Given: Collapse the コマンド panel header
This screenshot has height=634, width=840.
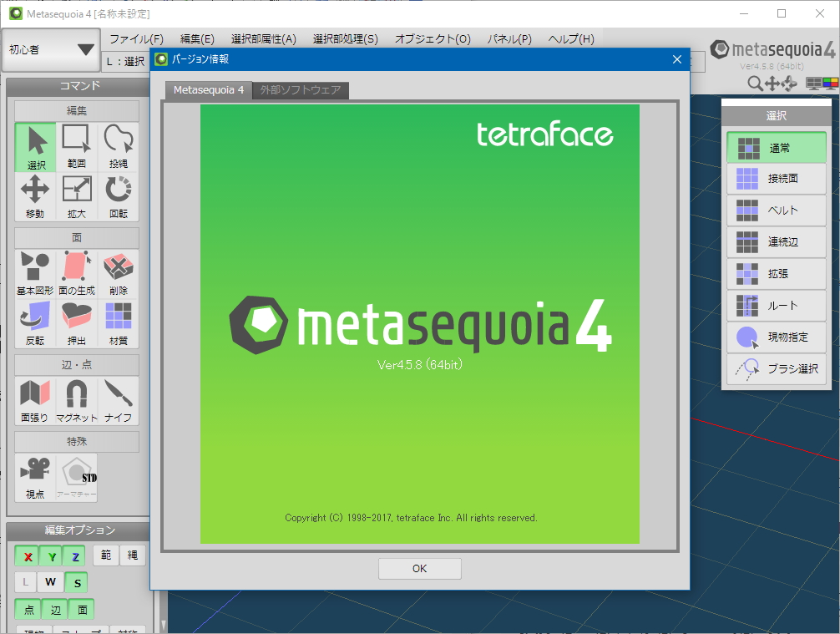Looking at the screenshot, I should point(78,86).
